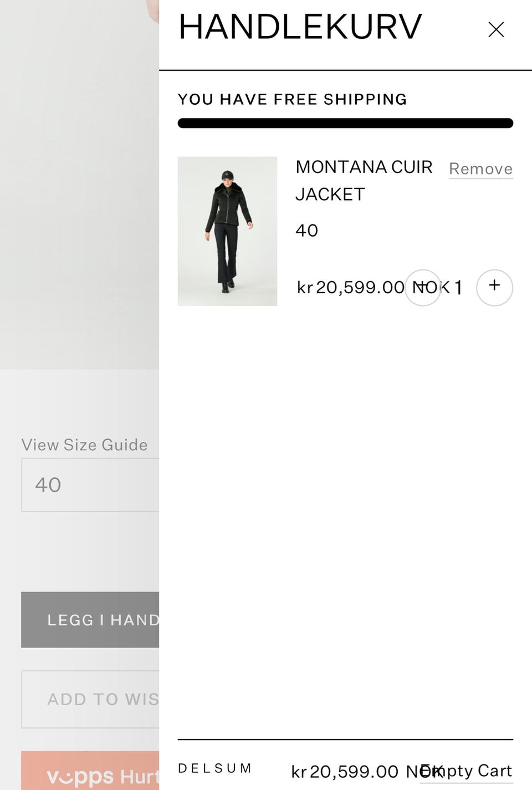This screenshot has width=532, height=790.
Task: Open the Montana Cuir Jacket product thumbnail
Action: [x=227, y=231]
